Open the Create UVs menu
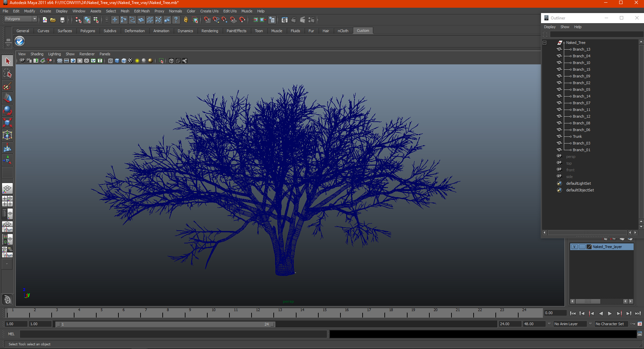The height and width of the screenshot is (349, 644). point(209,11)
